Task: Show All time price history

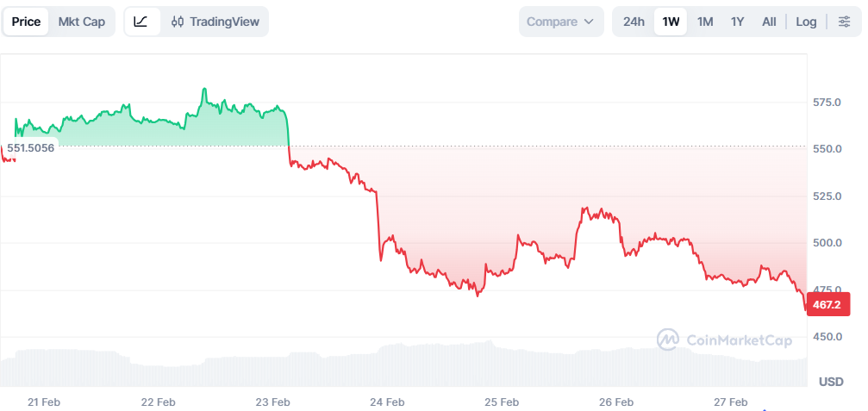Action: click(769, 22)
